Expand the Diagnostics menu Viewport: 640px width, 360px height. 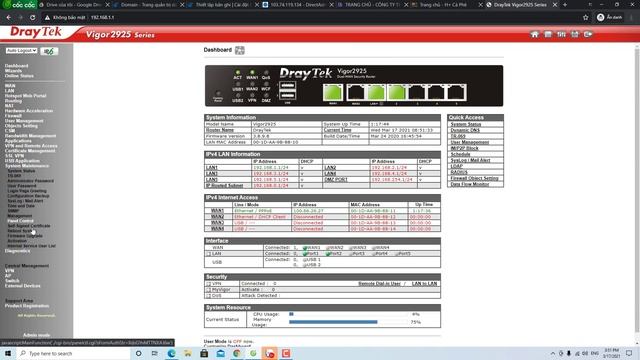(17, 251)
